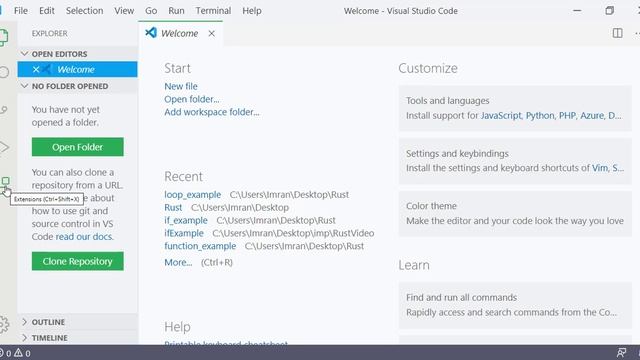640x360 pixels.
Task: Follow the 'read our docs' link
Action: point(84,237)
